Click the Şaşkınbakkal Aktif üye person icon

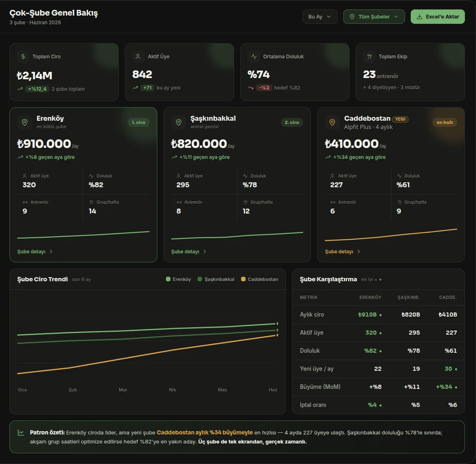point(179,176)
